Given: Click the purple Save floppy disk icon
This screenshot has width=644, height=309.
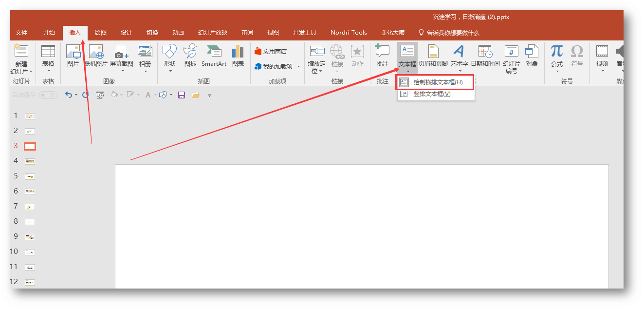Looking at the screenshot, I should [182, 95].
